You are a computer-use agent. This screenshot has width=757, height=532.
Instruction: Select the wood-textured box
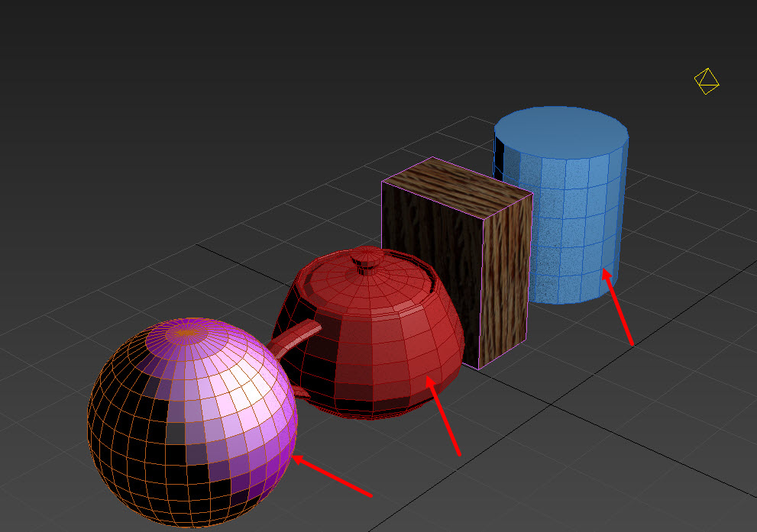click(x=457, y=263)
